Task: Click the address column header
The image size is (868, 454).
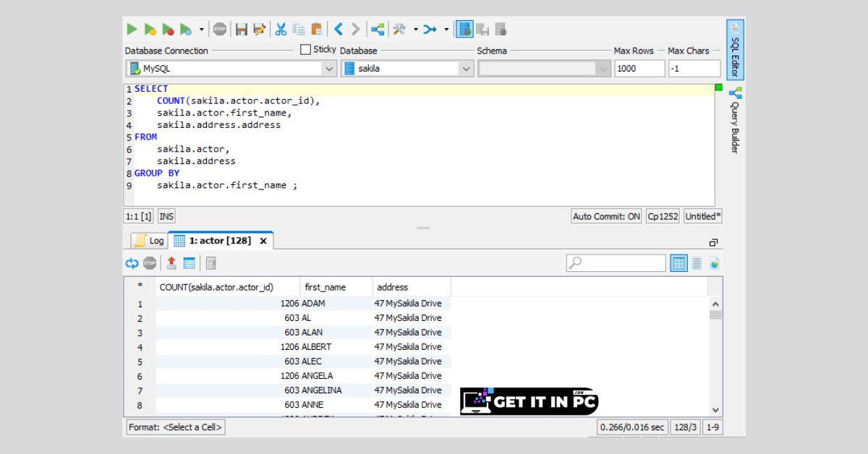Action: point(412,287)
